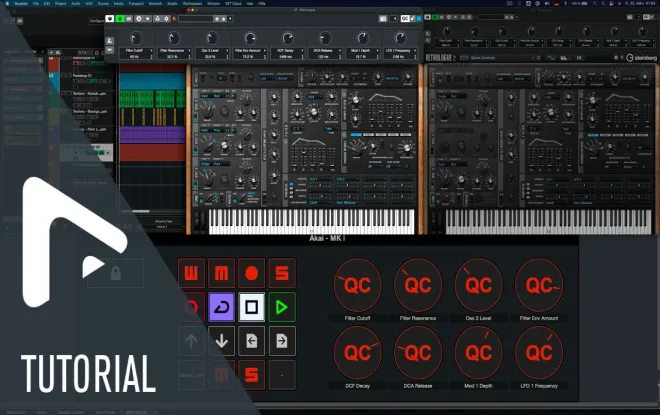Click the Filter Cutoff QC knob on Akai surface
Viewport: 660px width, 415px height.
[357, 285]
